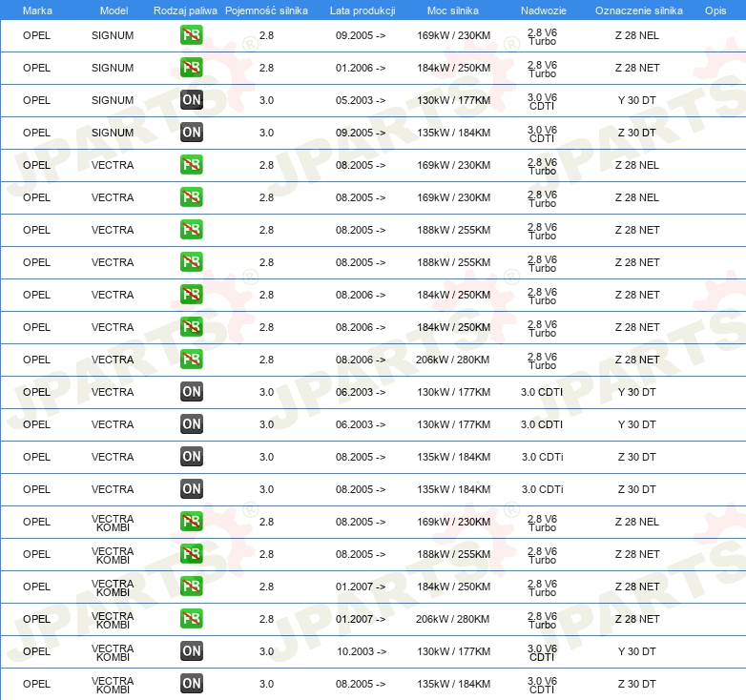The height and width of the screenshot is (700, 746).
Task: Click the Marka column header
Action: 37,10
